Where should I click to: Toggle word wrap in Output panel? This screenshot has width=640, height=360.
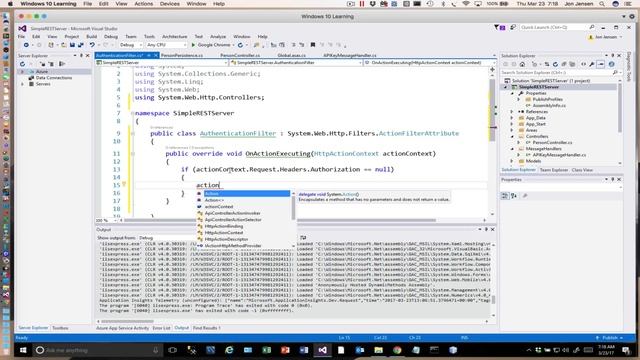click(303, 238)
